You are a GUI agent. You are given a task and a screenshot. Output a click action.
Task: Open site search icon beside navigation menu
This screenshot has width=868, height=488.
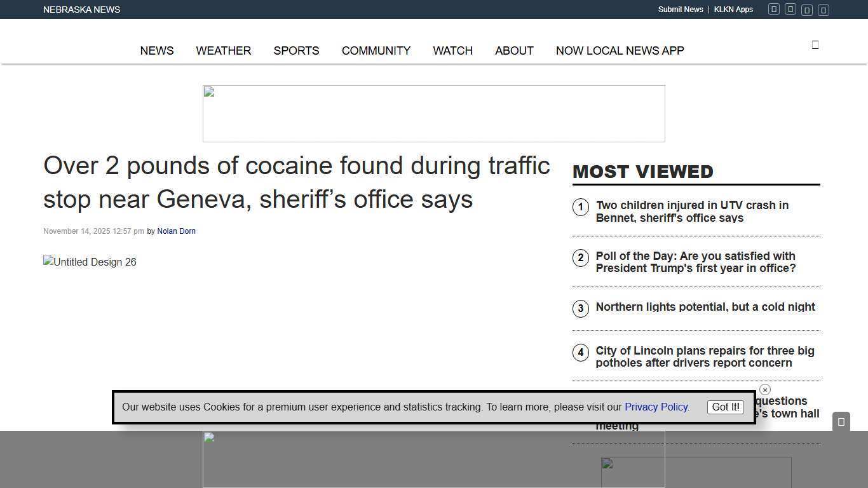tap(815, 44)
